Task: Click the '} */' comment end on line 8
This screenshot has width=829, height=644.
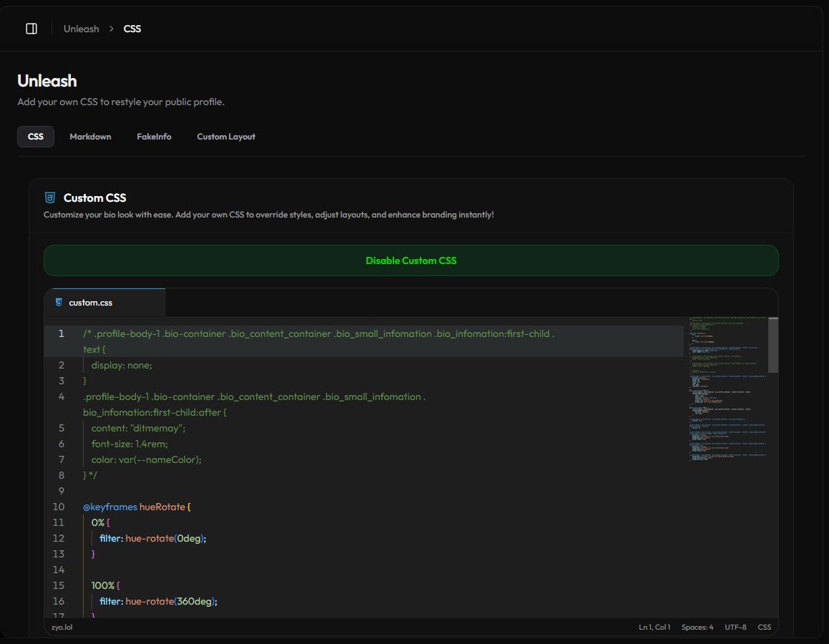Action: [90, 475]
